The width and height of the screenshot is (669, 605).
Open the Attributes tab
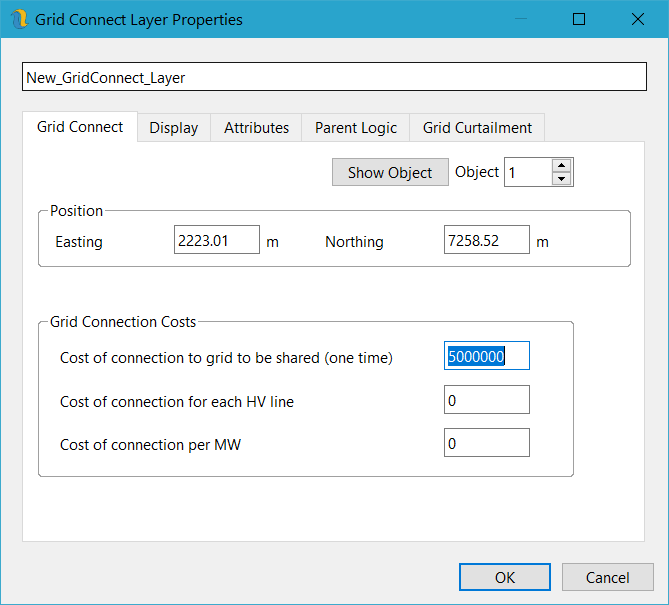click(256, 128)
